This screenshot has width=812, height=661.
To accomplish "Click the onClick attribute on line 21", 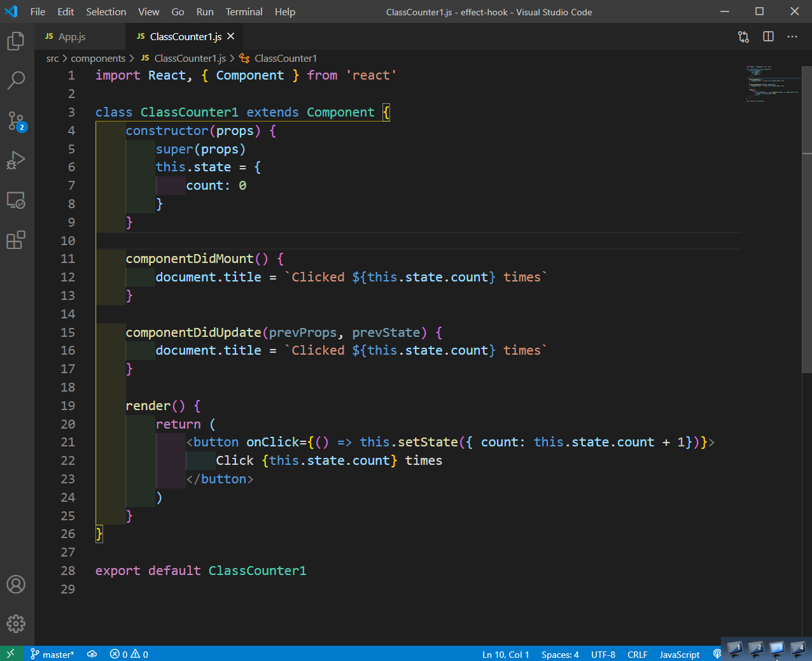I will pyautogui.click(x=272, y=442).
